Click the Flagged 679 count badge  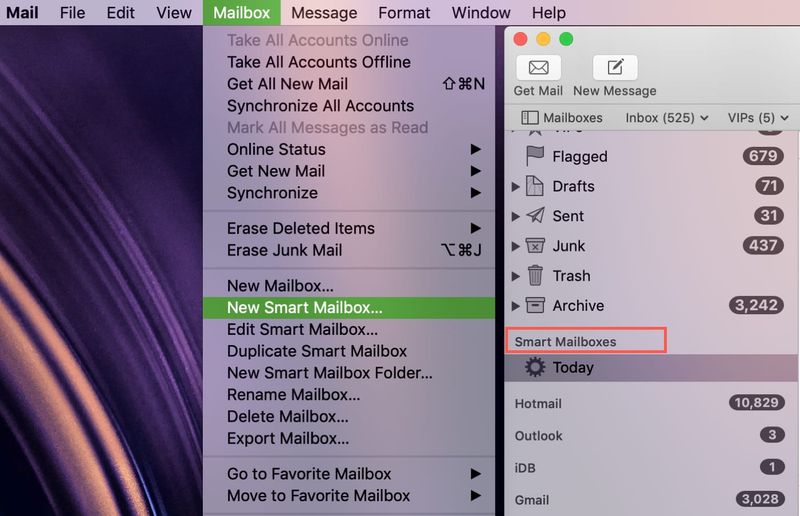(763, 156)
